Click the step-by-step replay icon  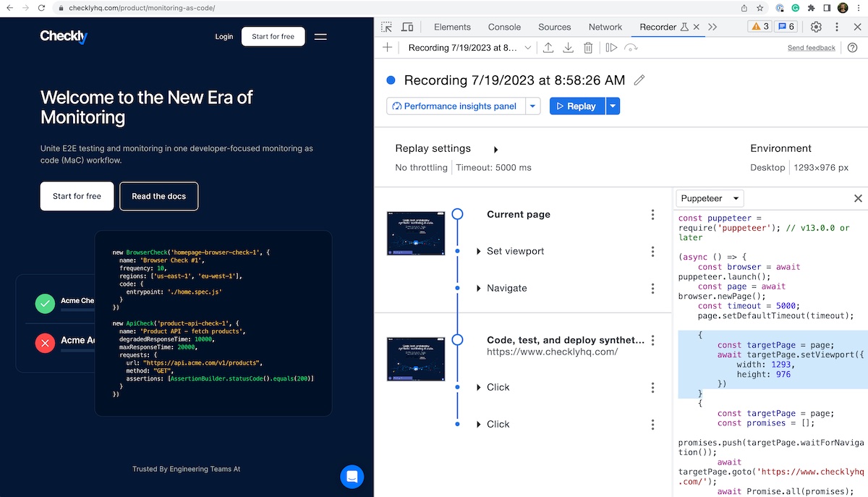611,48
